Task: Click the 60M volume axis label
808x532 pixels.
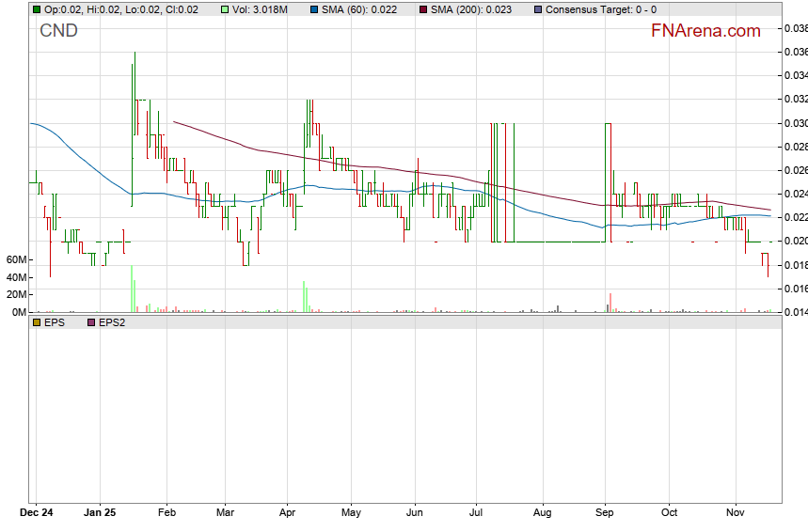Action: pos(16,259)
